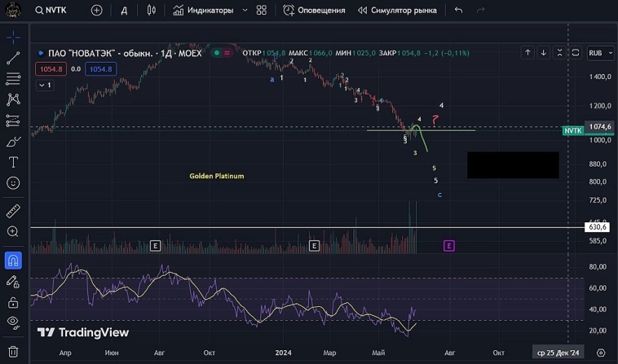Toggle magnet mode for drawings
This screenshot has height=364, width=618.
(x=13, y=260)
